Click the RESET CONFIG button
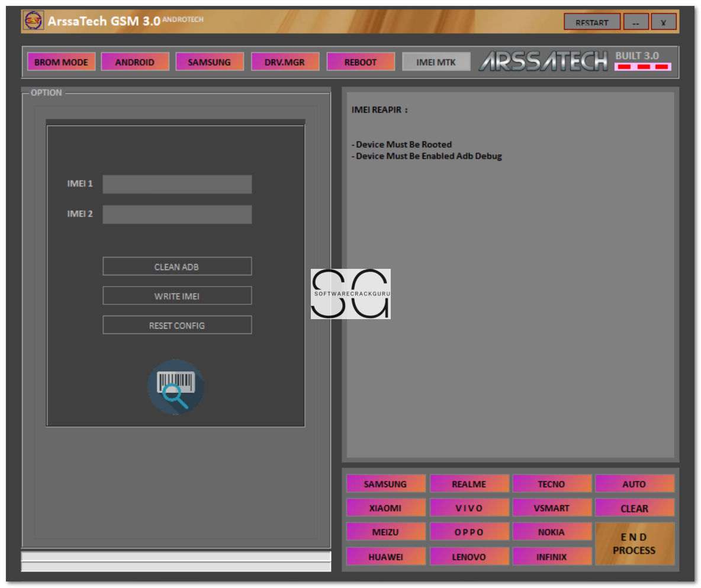Viewport: 701px width, 588px height. [x=177, y=325]
